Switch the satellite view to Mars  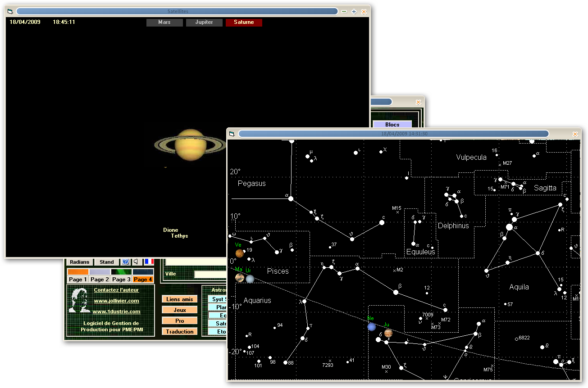(164, 22)
